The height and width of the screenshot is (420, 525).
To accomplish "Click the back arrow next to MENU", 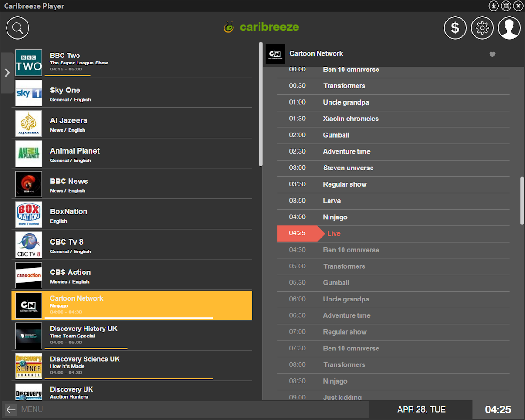I will 11,409.
